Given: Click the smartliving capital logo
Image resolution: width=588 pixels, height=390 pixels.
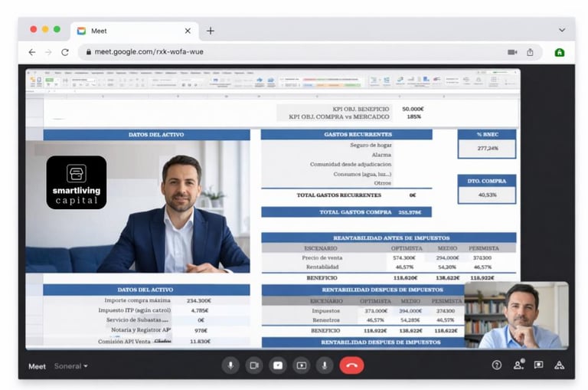Looking at the screenshot, I should coord(77,182).
